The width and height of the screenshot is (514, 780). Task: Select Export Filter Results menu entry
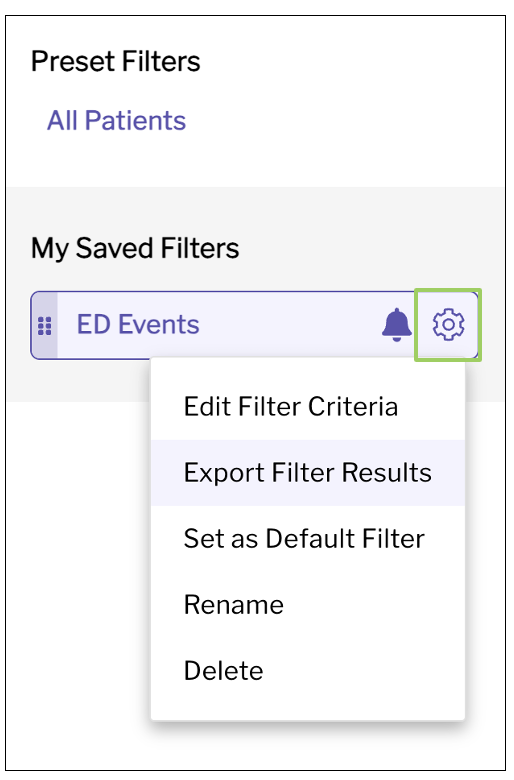pos(308,473)
